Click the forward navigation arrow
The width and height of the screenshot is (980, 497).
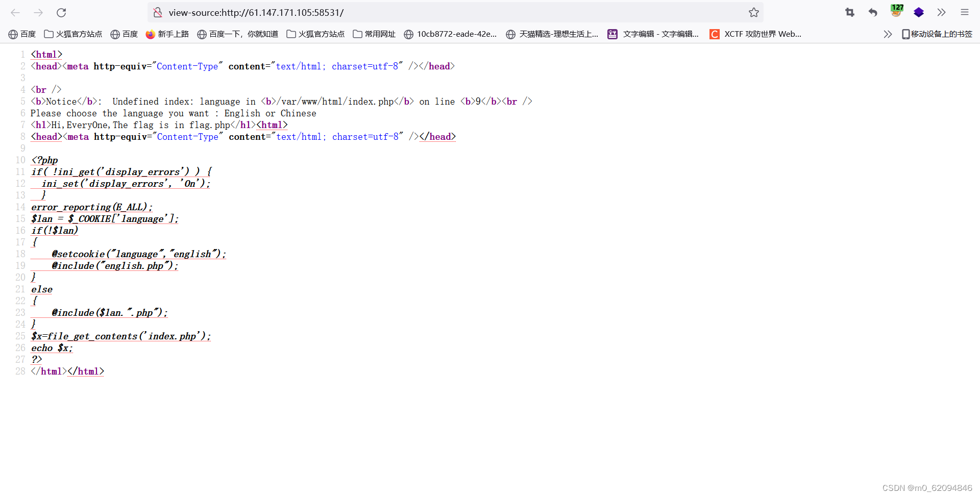pos(38,13)
